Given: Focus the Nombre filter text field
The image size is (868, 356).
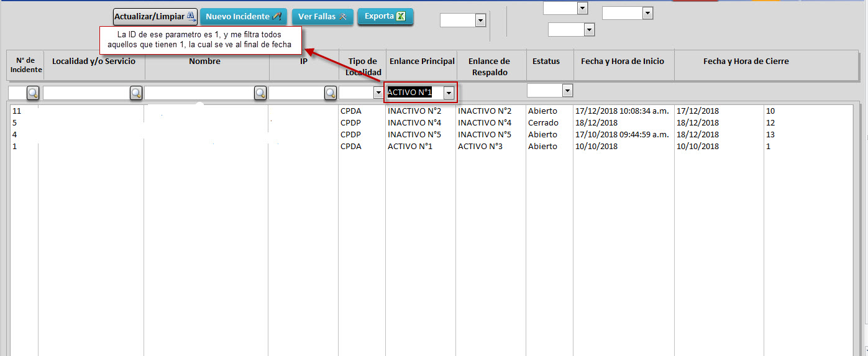Looking at the screenshot, I should [x=199, y=93].
